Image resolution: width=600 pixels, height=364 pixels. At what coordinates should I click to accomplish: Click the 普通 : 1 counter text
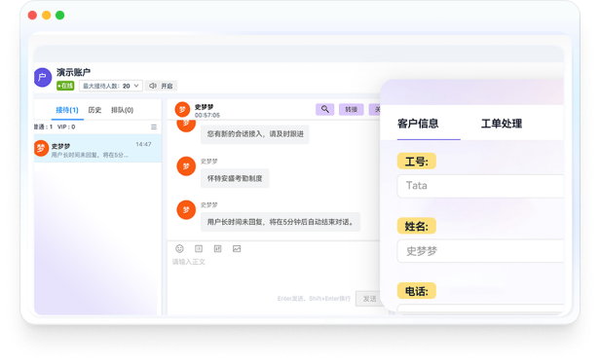coord(43,127)
